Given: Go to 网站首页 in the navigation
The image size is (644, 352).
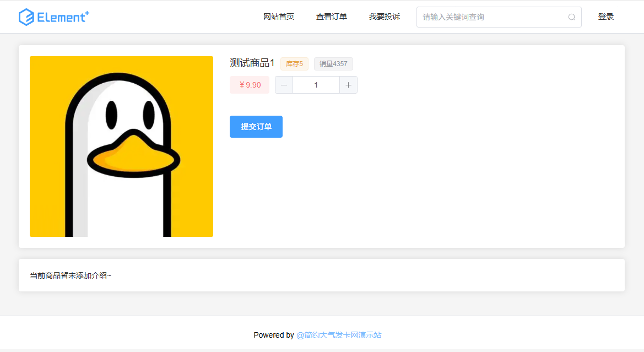Looking at the screenshot, I should pyautogui.click(x=279, y=17).
